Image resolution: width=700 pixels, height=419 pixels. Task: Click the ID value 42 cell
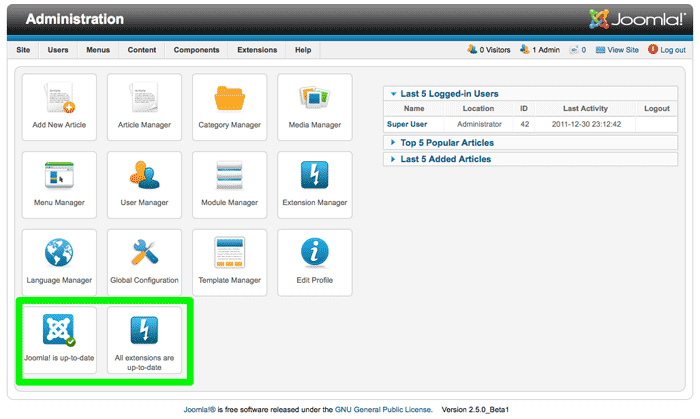coord(525,124)
